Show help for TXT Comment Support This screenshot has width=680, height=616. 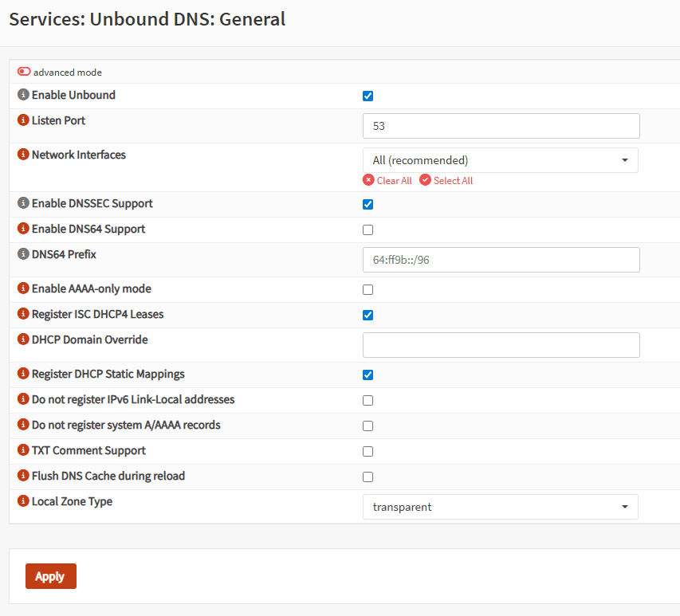point(23,450)
